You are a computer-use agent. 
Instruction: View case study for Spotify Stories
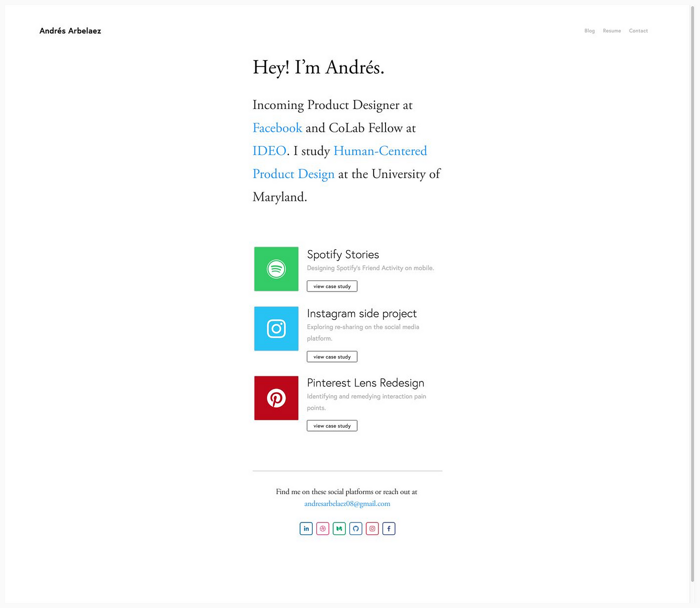(x=332, y=286)
